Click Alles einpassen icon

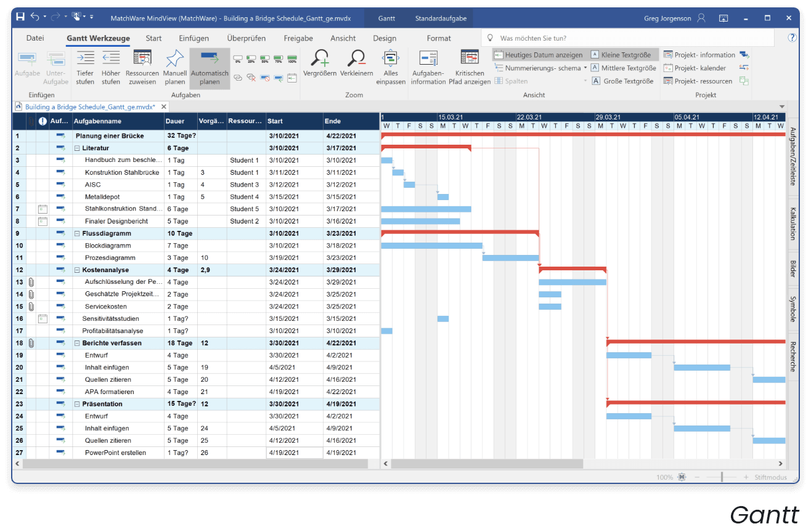391,58
